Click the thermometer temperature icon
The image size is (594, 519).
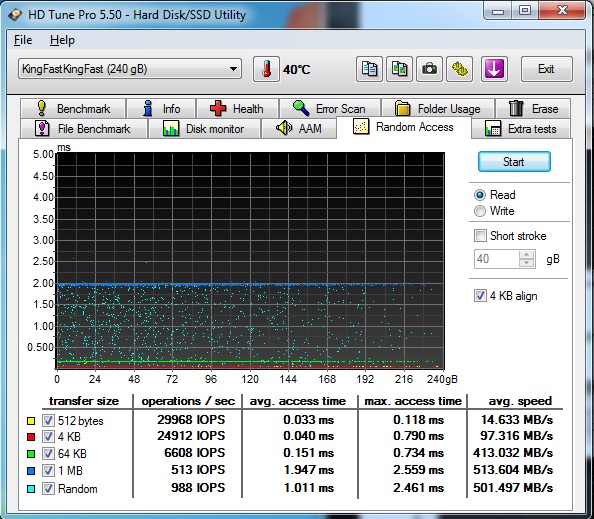266,69
